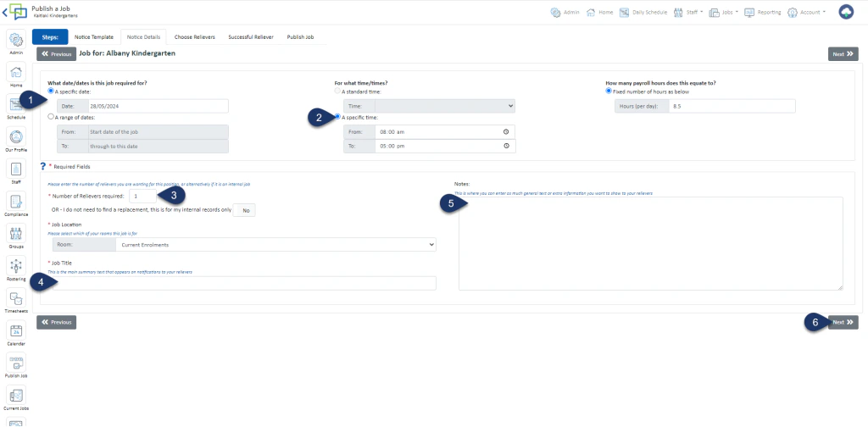
Task: Click the blue Steps button
Action: tap(50, 37)
